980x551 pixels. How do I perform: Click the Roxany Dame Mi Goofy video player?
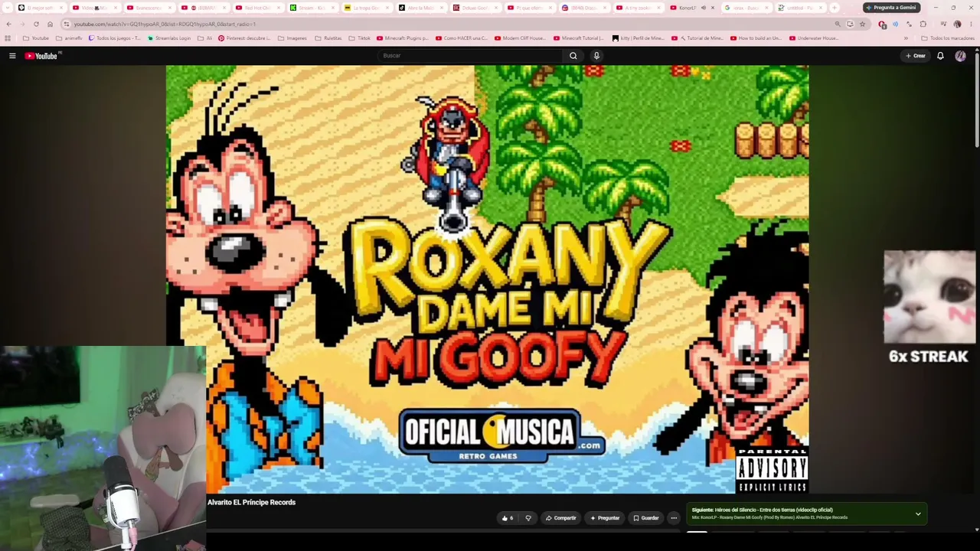487,279
